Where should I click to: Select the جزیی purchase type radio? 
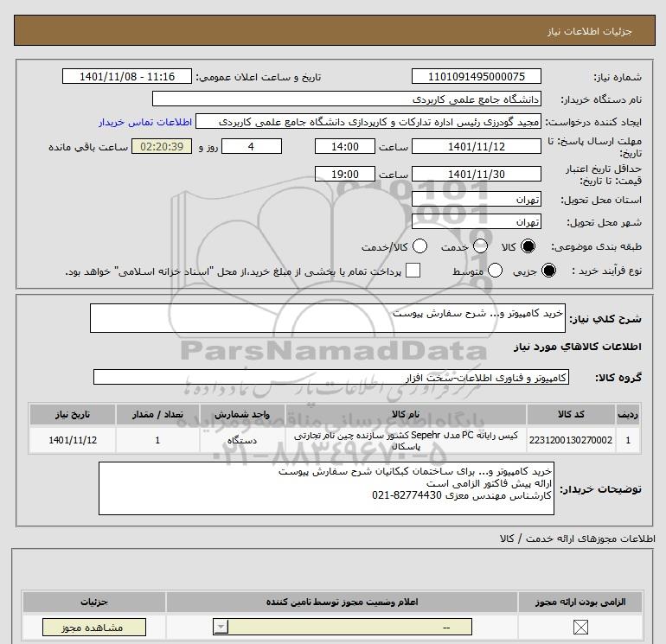pyautogui.click(x=548, y=271)
